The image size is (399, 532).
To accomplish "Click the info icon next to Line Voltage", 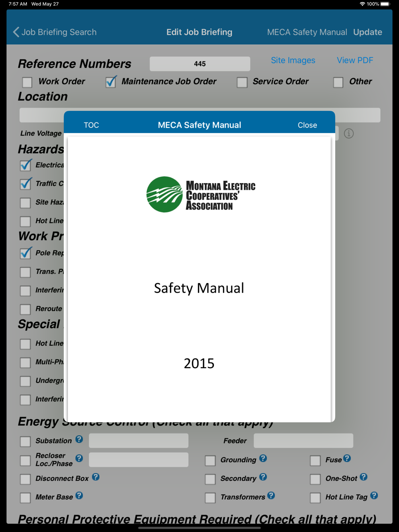I will coord(349,133).
